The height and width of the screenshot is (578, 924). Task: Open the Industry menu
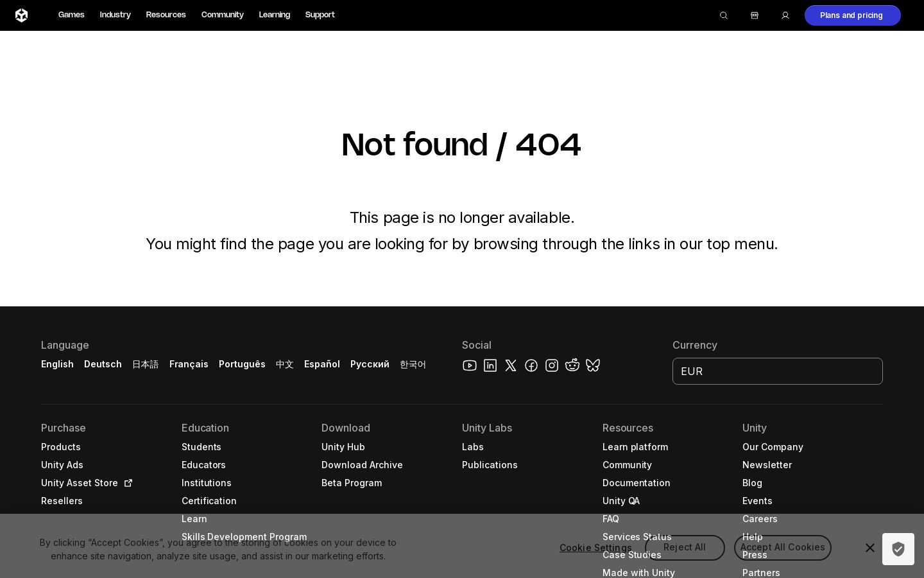pos(116,15)
